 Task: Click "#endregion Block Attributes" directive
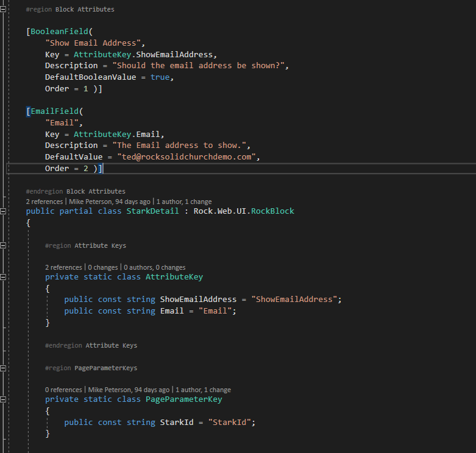tap(76, 191)
